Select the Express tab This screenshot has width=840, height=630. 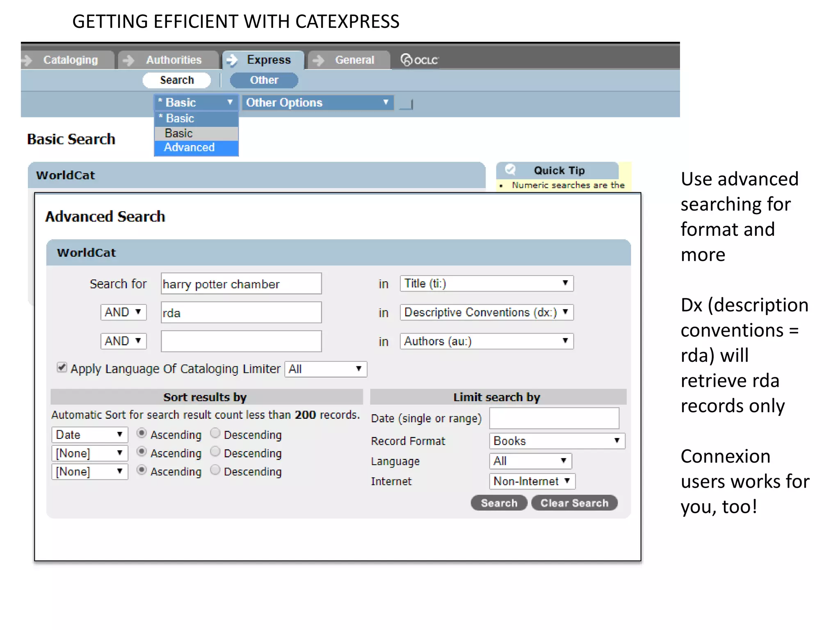[263, 60]
